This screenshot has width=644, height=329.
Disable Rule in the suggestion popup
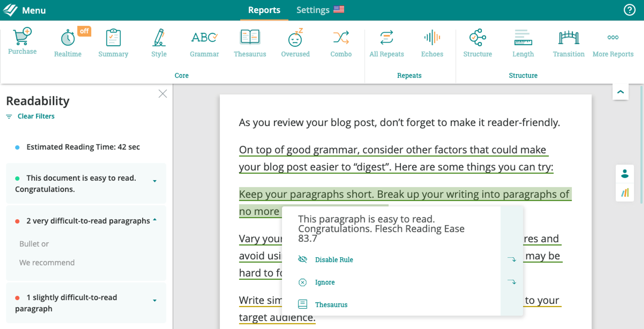click(x=334, y=259)
